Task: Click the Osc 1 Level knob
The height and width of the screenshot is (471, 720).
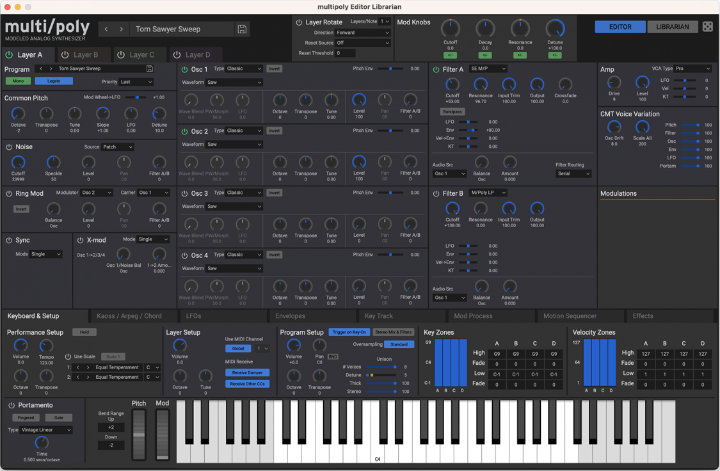Action: [x=359, y=100]
